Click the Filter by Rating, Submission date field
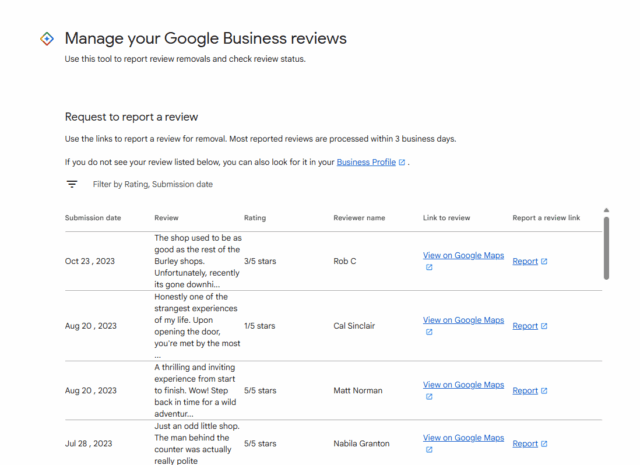 click(x=153, y=185)
